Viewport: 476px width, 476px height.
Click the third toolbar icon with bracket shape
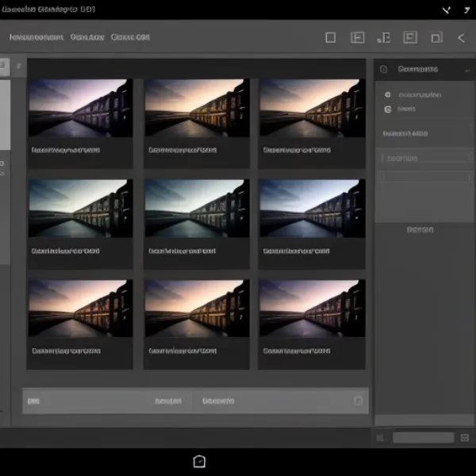384,37
